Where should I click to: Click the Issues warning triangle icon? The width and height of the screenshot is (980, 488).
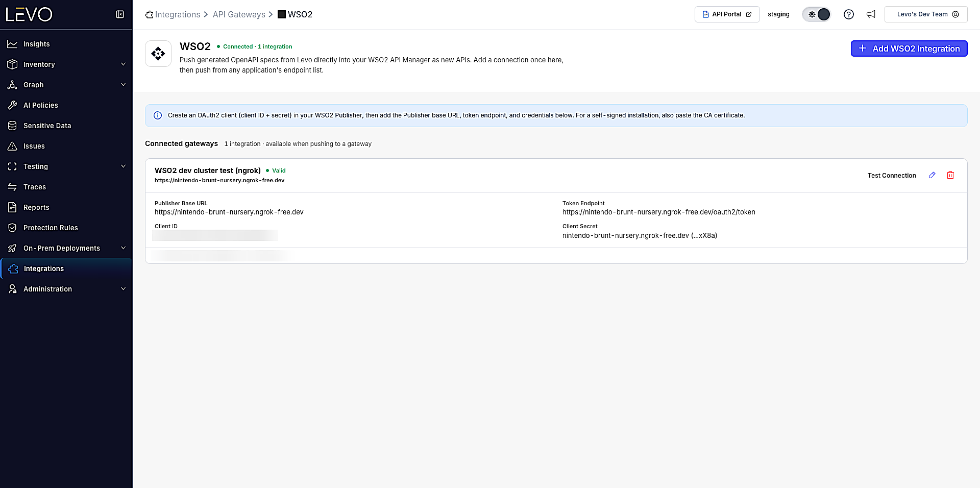coord(12,146)
